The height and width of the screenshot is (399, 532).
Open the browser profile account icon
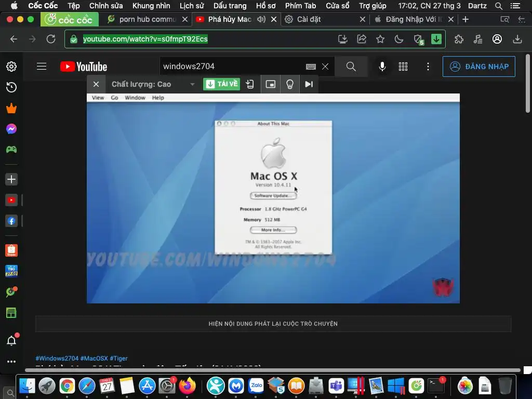point(497,39)
